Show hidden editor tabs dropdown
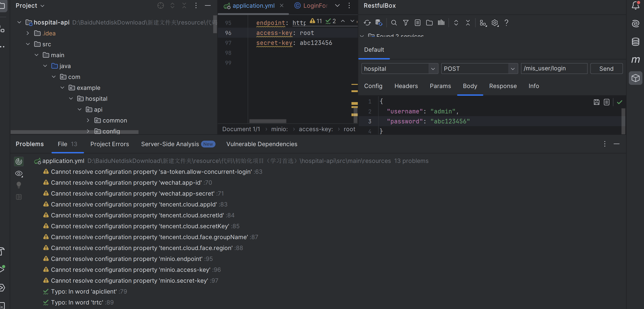The image size is (644, 309). pyautogui.click(x=337, y=5)
